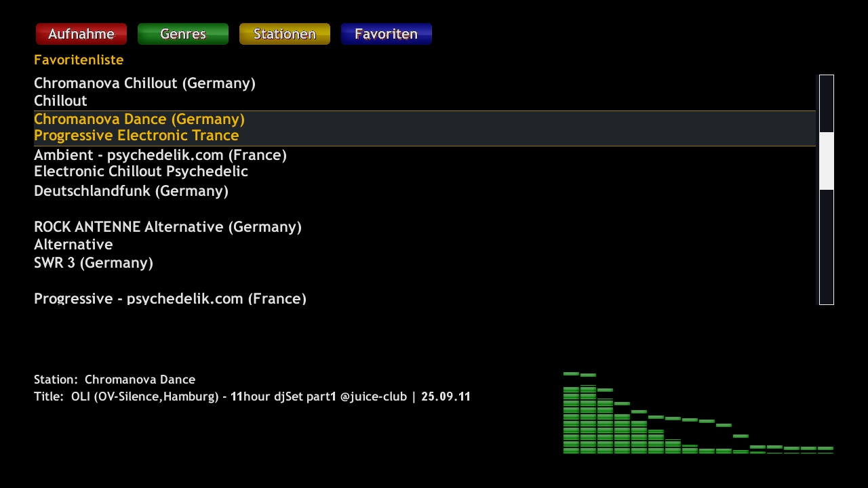Select Chromanova Chillout (Germany) station
868x488 pixels.
pyautogui.click(x=144, y=83)
